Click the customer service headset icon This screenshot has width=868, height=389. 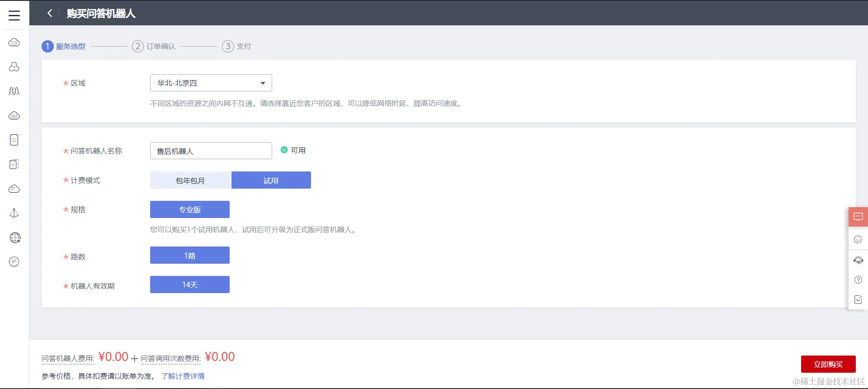[858, 260]
